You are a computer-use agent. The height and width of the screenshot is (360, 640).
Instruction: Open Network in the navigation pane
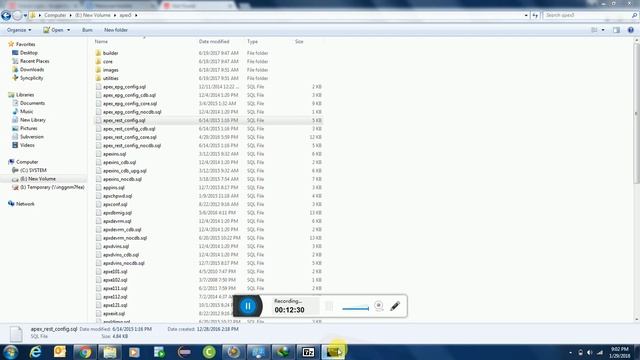pyautogui.click(x=25, y=204)
